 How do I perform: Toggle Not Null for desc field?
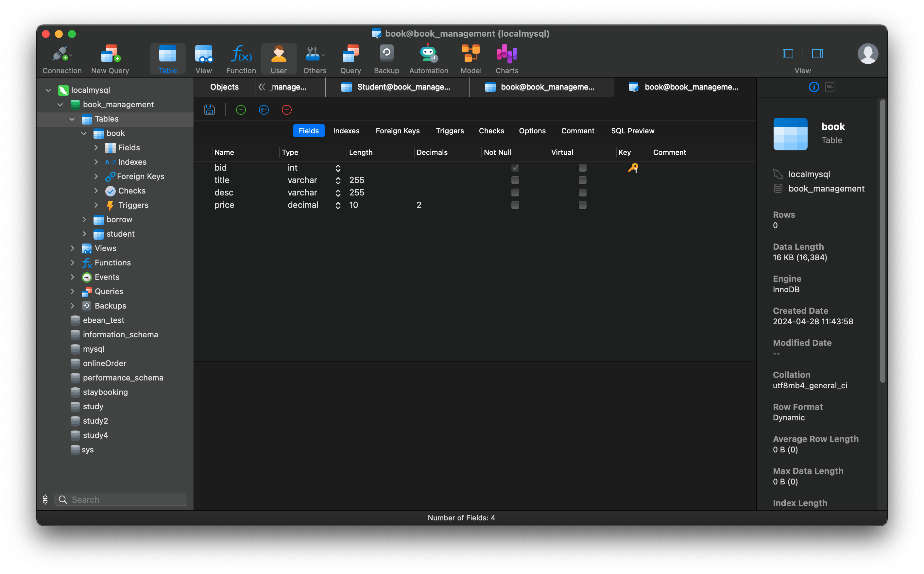tap(515, 193)
